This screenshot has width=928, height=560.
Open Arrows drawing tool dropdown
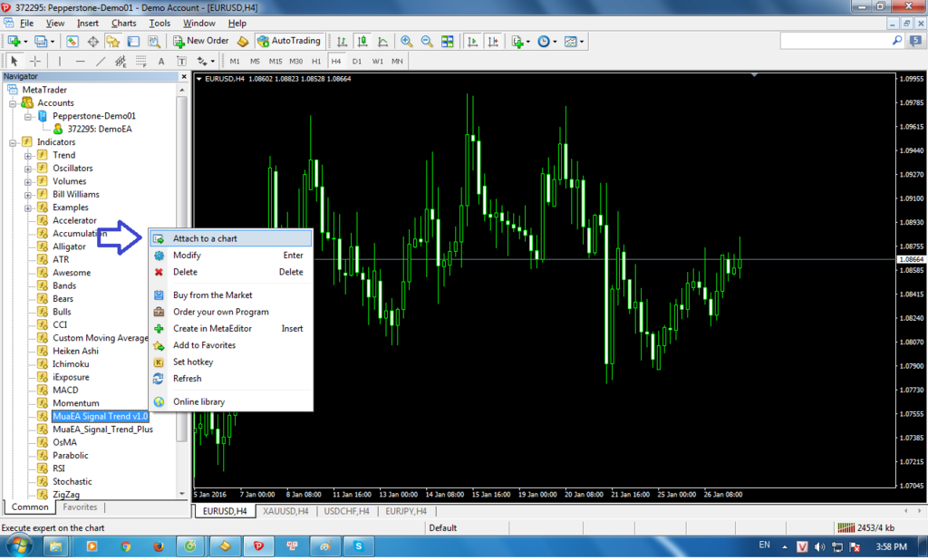(x=212, y=62)
